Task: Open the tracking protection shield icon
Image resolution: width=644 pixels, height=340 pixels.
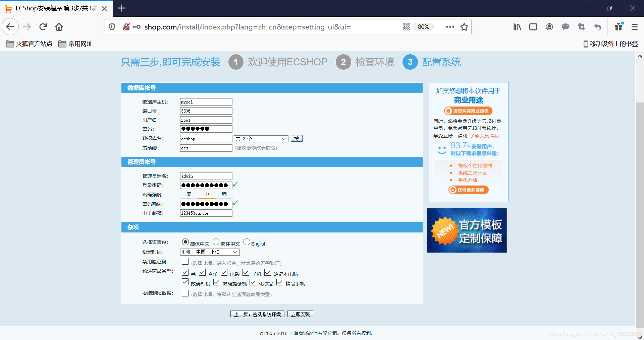Action: pos(112,27)
